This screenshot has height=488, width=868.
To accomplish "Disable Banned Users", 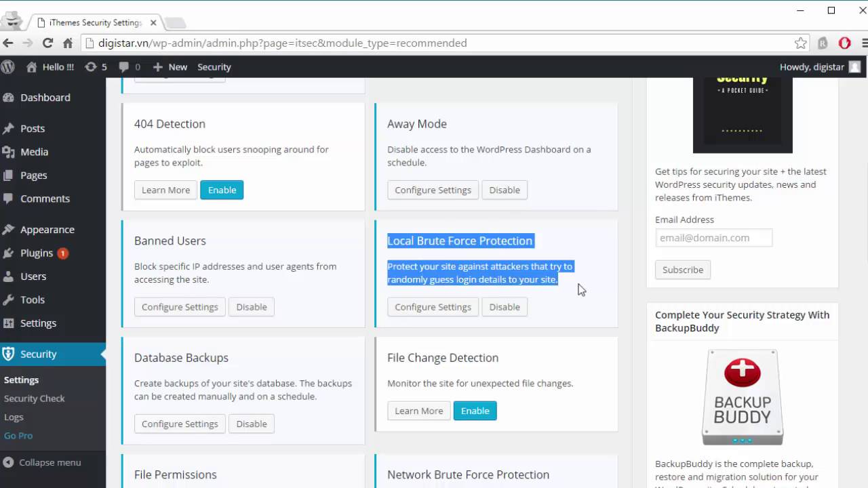I will [x=252, y=307].
